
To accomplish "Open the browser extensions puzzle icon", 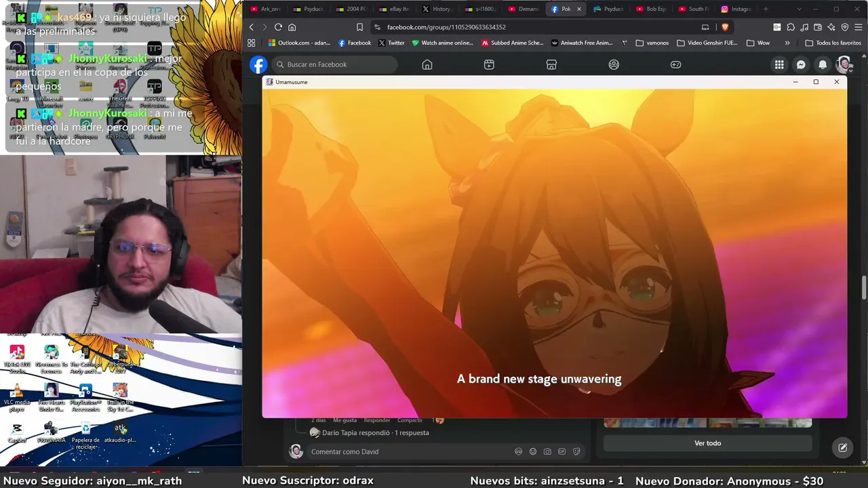I will [791, 27].
